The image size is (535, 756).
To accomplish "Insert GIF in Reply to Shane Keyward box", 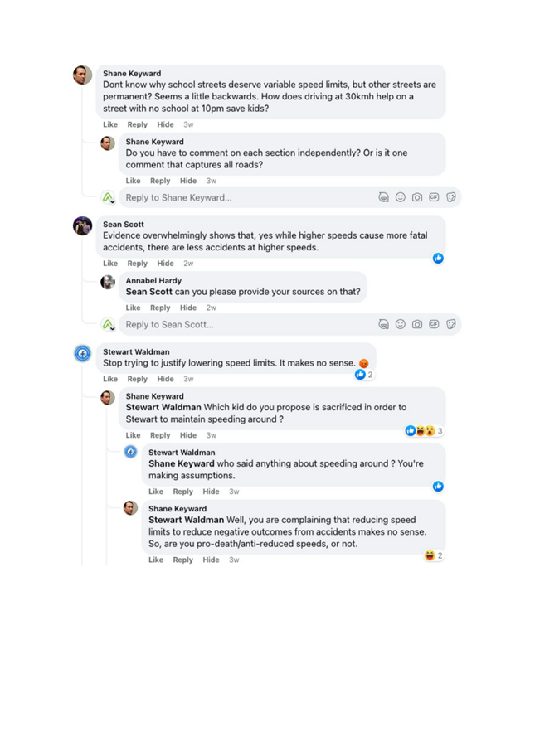I will click(434, 197).
